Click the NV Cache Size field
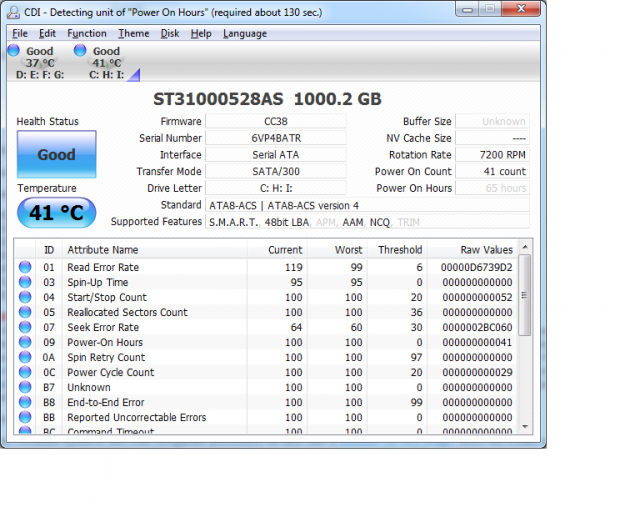 click(492, 138)
